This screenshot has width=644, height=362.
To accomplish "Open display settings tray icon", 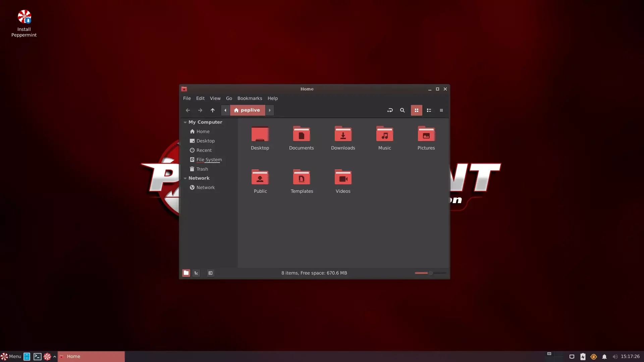I will pyautogui.click(x=572, y=357).
